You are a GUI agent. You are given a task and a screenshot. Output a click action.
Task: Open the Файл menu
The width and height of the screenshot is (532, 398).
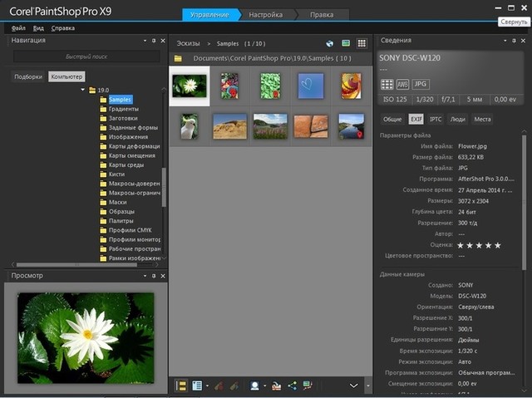pos(18,28)
